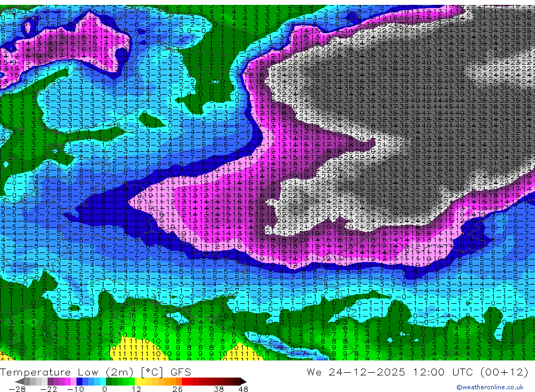Screen dimensions: 535x392
Task: Click the legend label '38'
Action: point(219,389)
